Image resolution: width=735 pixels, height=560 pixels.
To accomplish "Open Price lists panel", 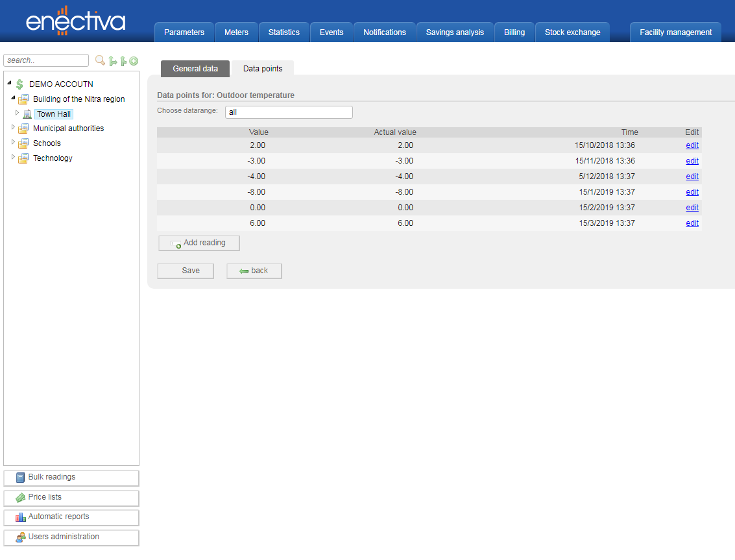I will [71, 498].
